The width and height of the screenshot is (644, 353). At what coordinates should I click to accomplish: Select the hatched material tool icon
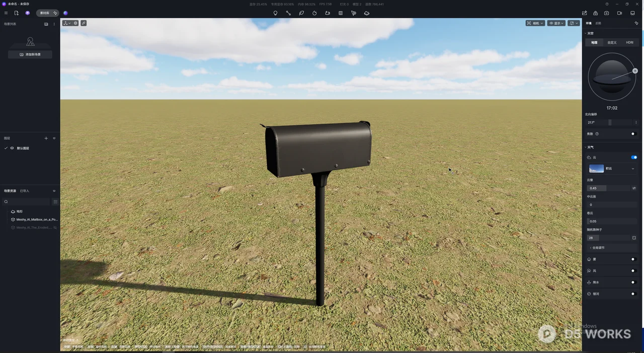click(341, 13)
